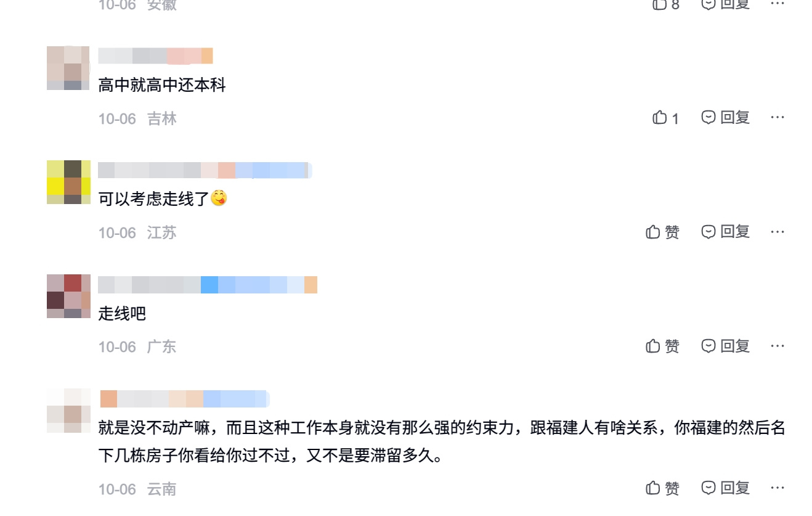
Task: Open the yellow avatar of Jiangsu commenter
Action: tap(68, 182)
